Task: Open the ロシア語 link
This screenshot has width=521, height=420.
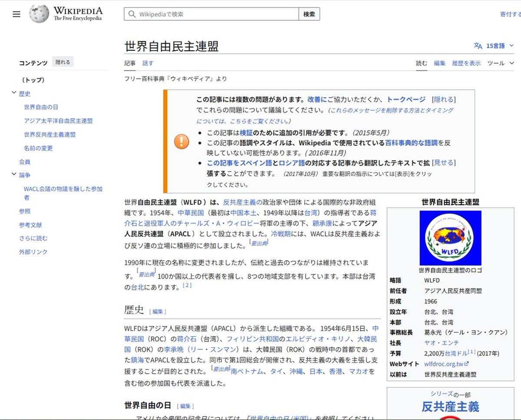Action: pos(291,163)
